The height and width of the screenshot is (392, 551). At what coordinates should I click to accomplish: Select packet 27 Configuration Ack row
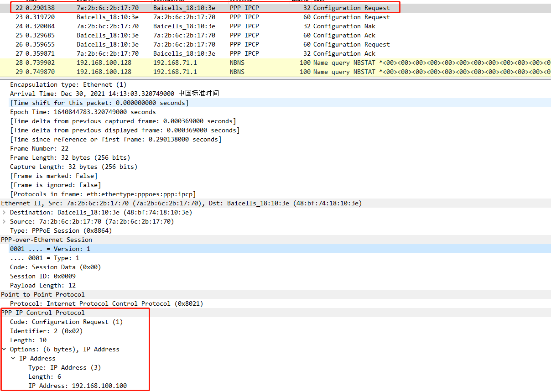point(275,53)
